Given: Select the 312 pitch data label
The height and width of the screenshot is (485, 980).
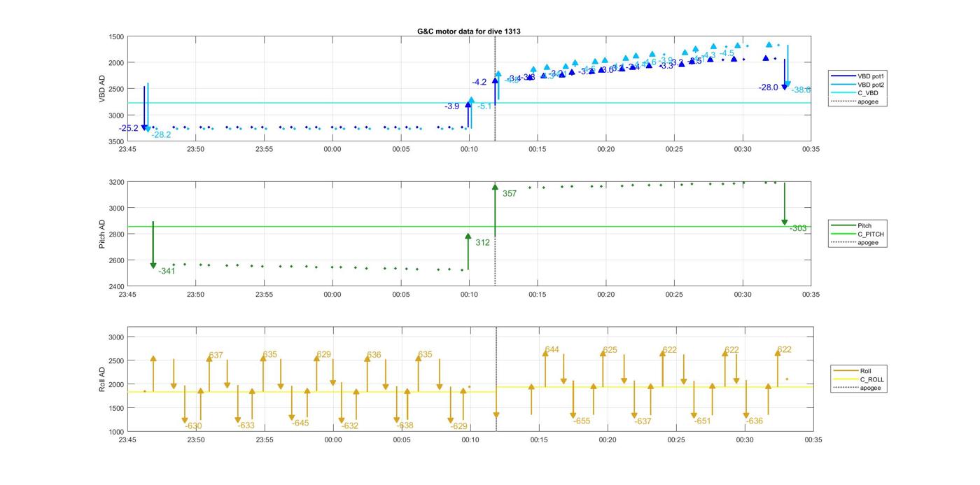Looking at the screenshot, I should point(482,243).
